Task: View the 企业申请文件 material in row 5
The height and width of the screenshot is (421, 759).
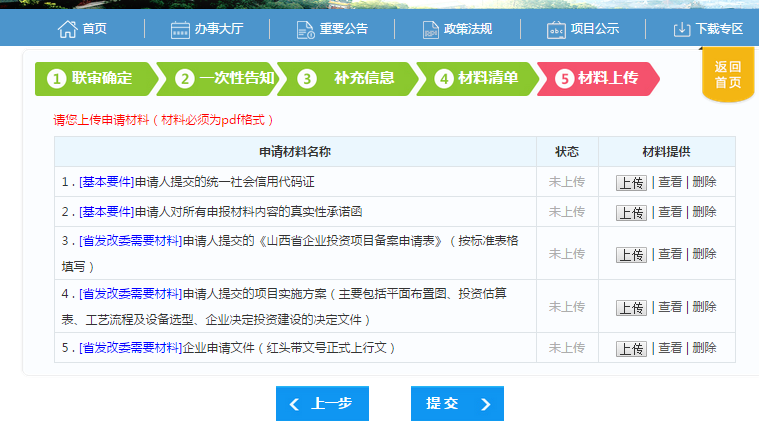Action: tap(669, 349)
